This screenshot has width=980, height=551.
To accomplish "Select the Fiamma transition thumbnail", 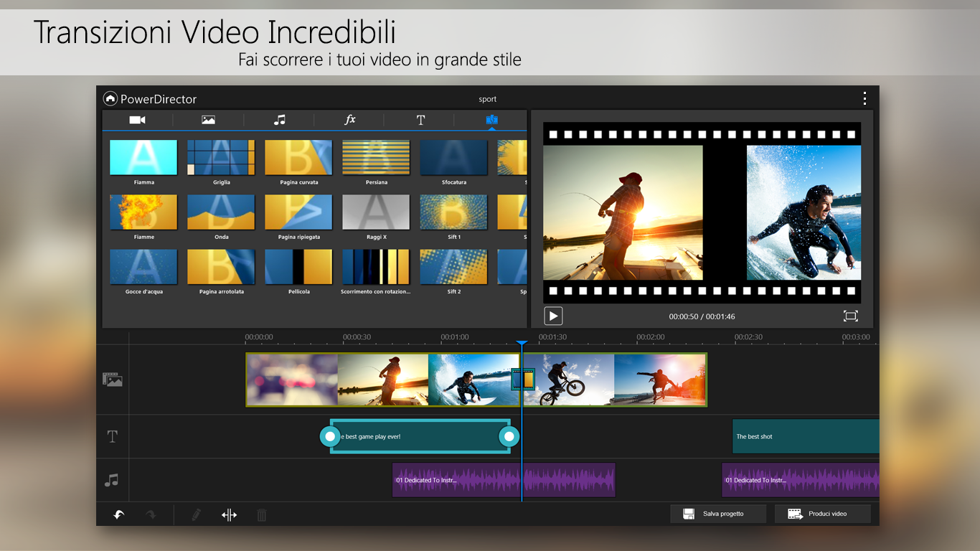I will tap(143, 157).
